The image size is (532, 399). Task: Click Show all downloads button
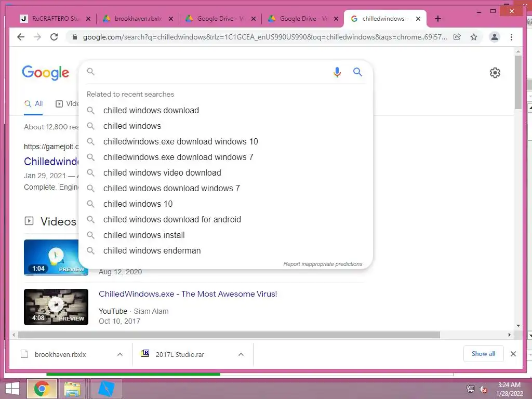[483, 354]
